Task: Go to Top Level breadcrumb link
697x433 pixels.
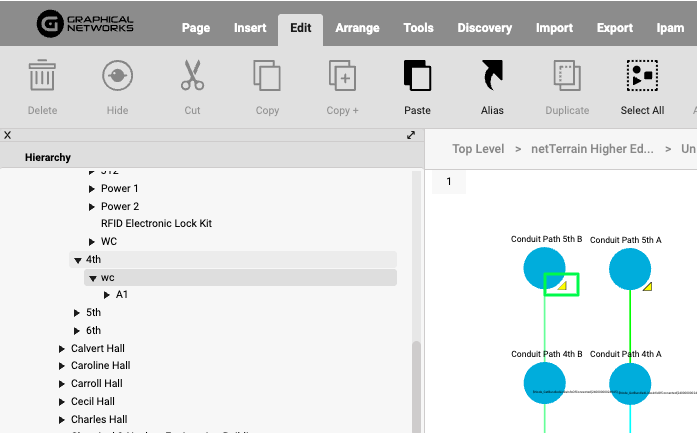Action: point(478,149)
